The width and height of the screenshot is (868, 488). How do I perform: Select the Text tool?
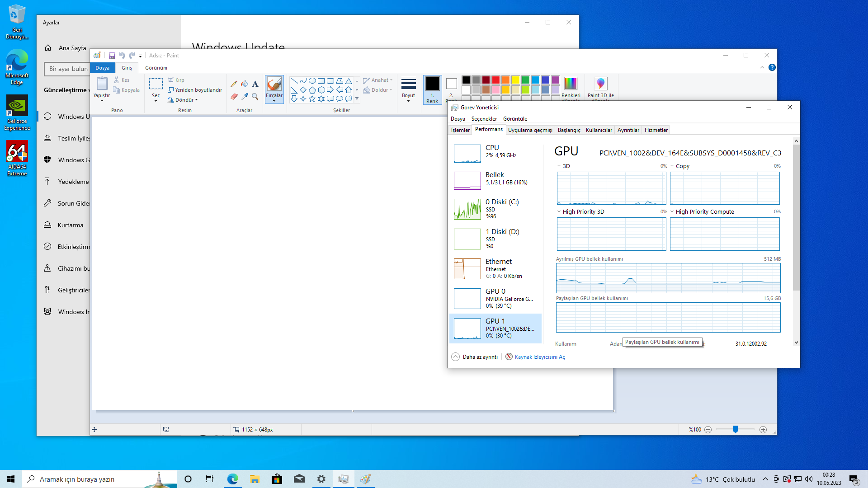pyautogui.click(x=255, y=84)
